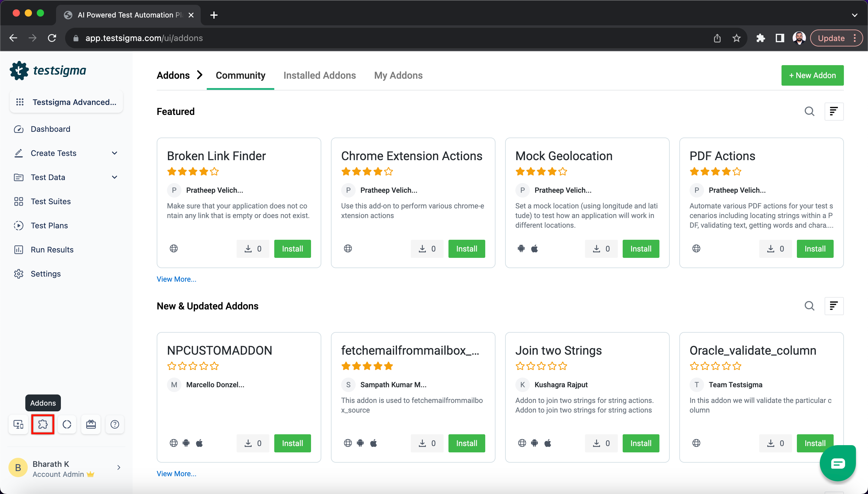The image size is (868, 494).
Task: Click Broken Link Finder download count
Action: tap(253, 249)
